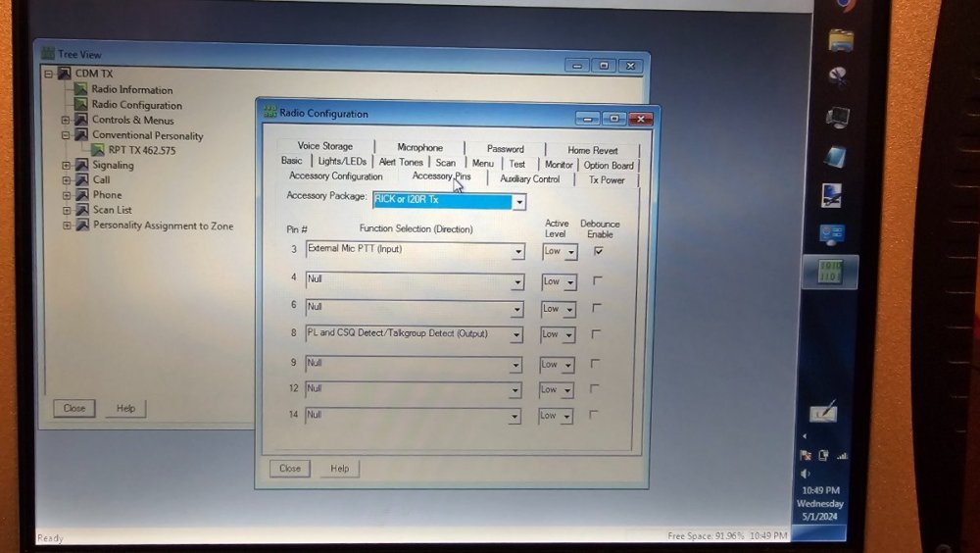Open the Accessory Package dropdown
The width and height of the screenshot is (980, 553).
(x=519, y=202)
